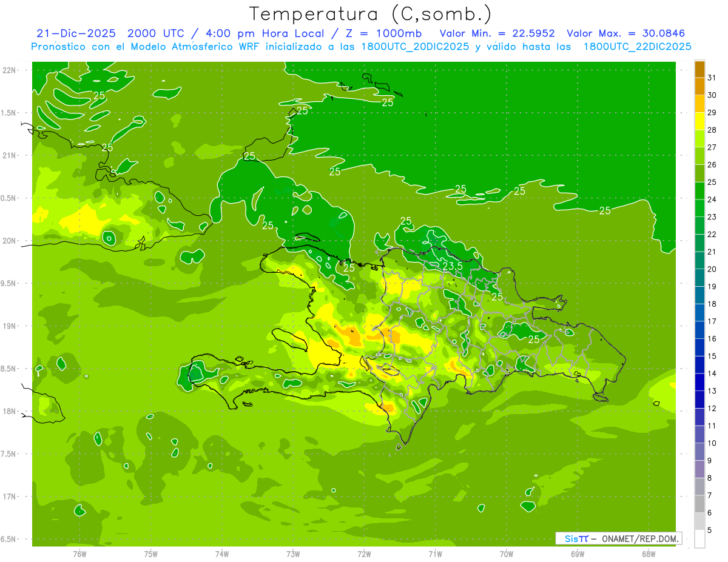This screenshot has width=728, height=562.
Task: Click the '69W' longitude axis label
Action: [578, 554]
